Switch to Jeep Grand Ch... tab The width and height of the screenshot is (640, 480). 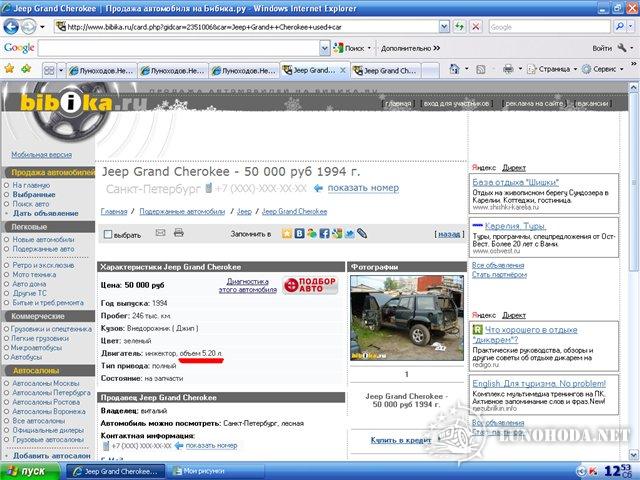click(386, 70)
